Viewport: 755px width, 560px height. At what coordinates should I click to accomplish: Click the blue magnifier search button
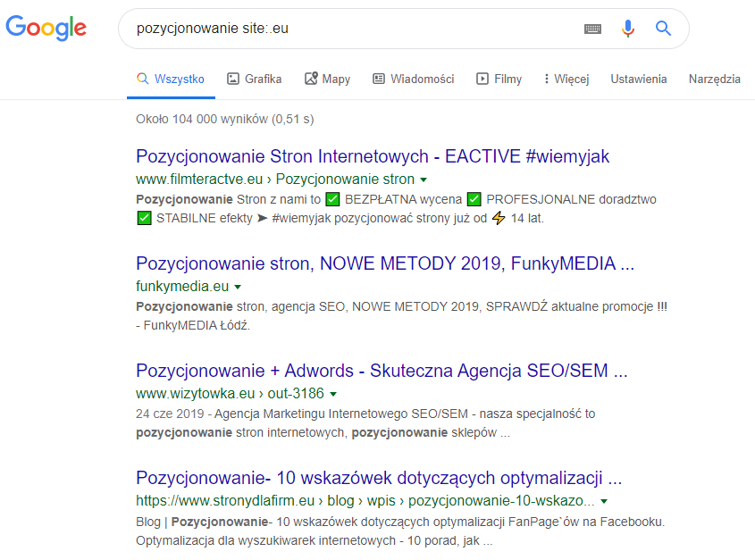pos(663,29)
